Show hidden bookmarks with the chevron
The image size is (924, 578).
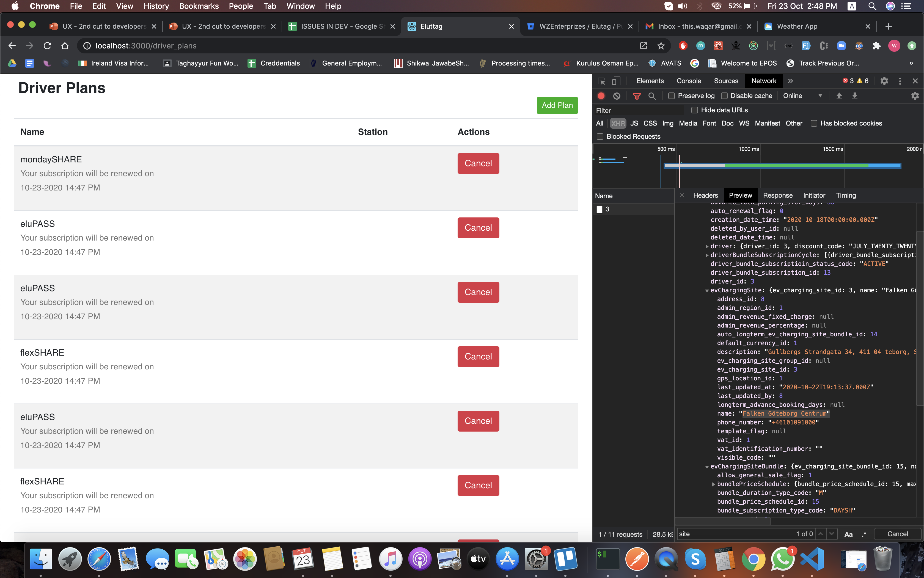(911, 64)
